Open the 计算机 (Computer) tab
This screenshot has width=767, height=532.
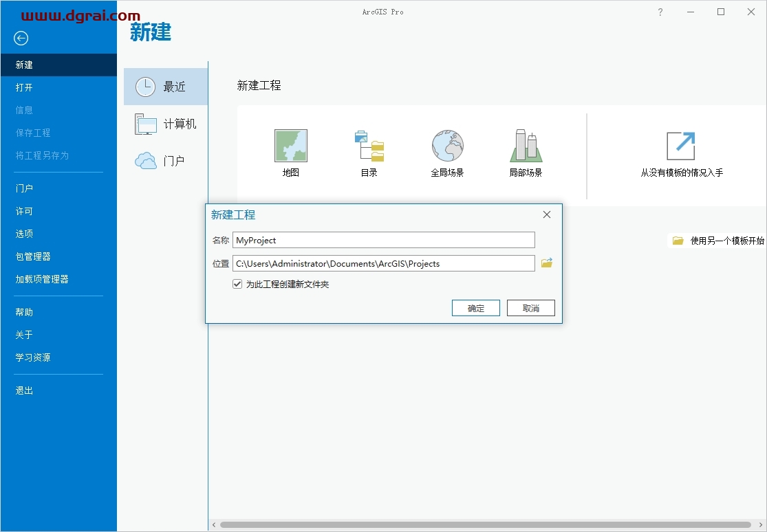click(x=166, y=124)
